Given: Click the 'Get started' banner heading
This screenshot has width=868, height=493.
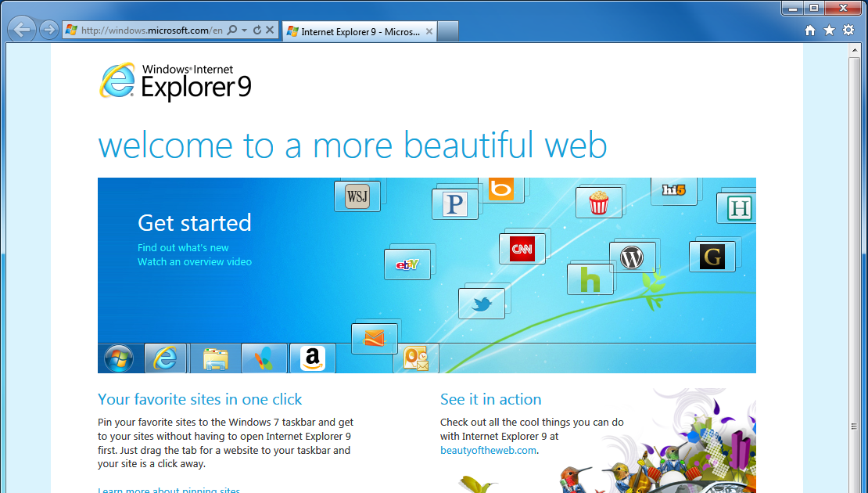Looking at the screenshot, I should [194, 223].
